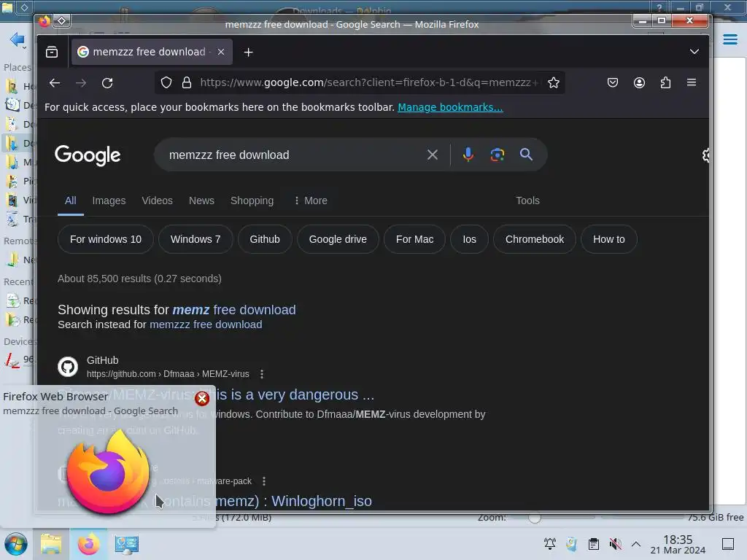Open Dolphin hamburger menu
The image size is (747, 560).
click(x=729, y=39)
